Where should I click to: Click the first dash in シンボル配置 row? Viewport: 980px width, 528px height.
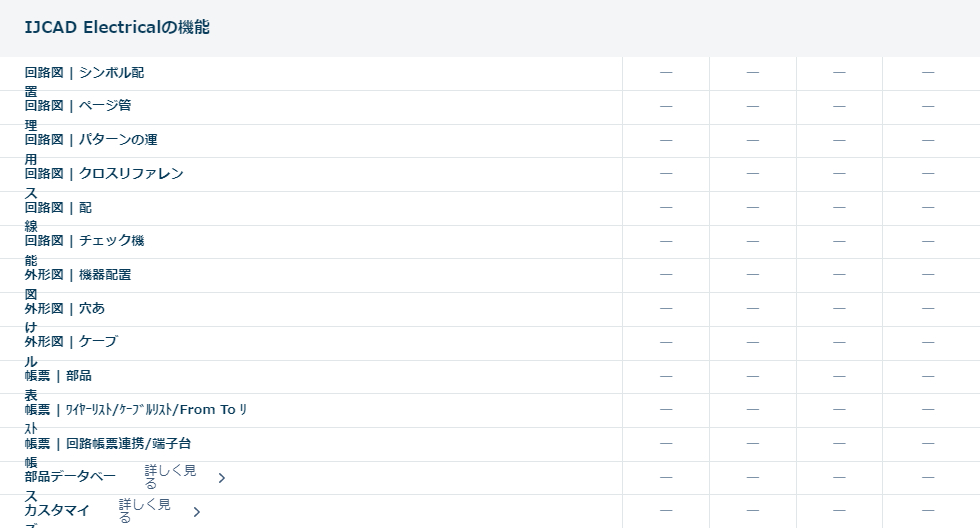click(666, 73)
